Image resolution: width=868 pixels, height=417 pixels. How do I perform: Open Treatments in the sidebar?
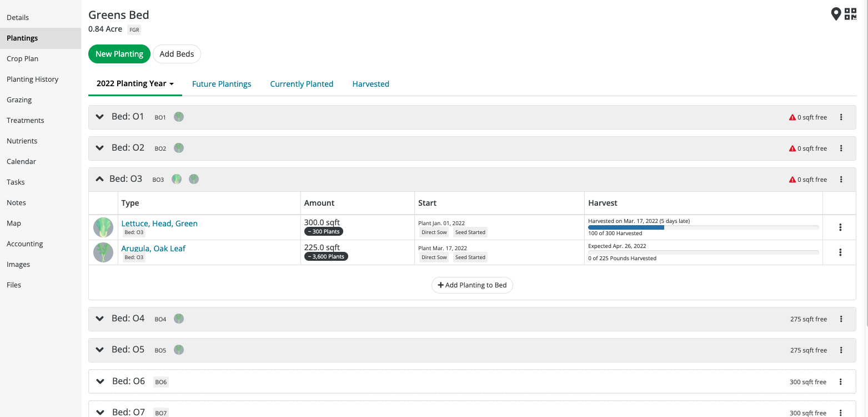pyautogui.click(x=41, y=120)
